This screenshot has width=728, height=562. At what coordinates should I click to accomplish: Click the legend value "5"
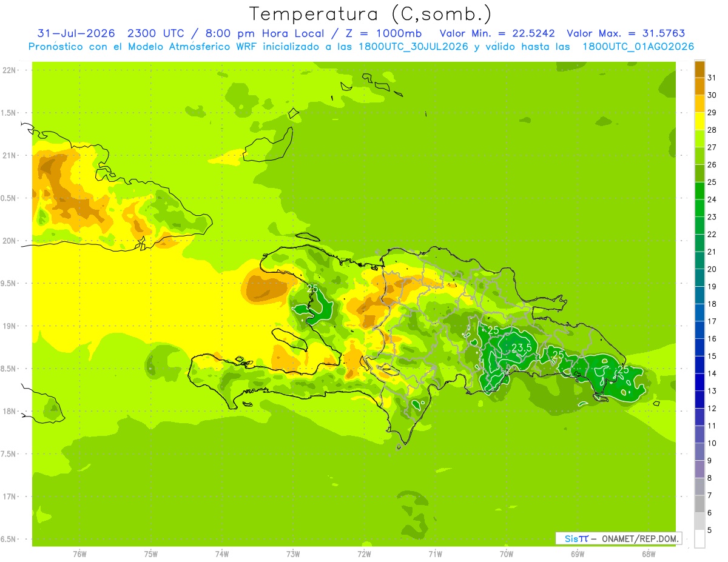[710, 530]
